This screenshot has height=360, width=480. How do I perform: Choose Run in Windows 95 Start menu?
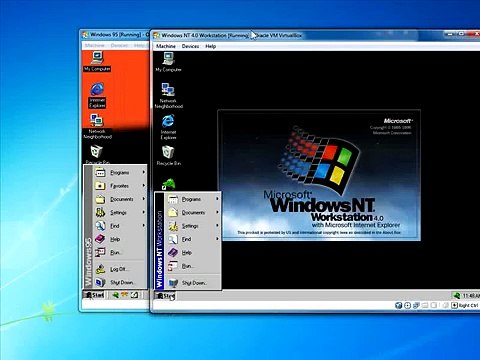[x=119, y=252]
